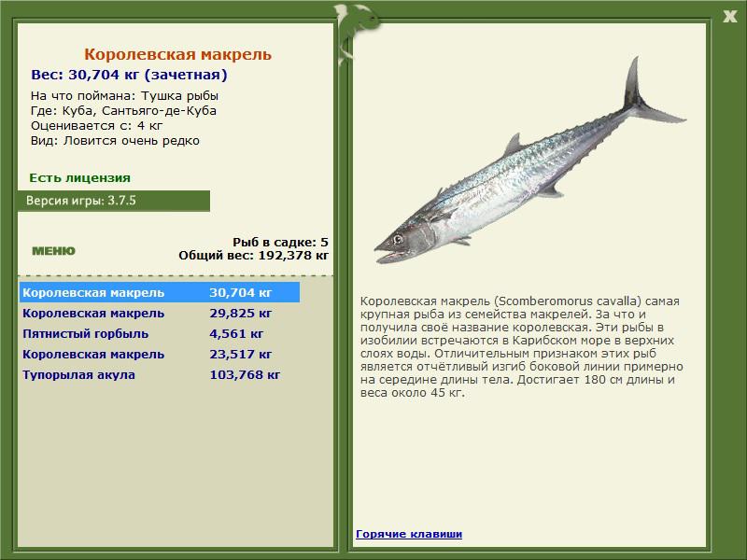Select Королевская макрель 23,517 кг row
747x560 pixels.
[x=160, y=355]
